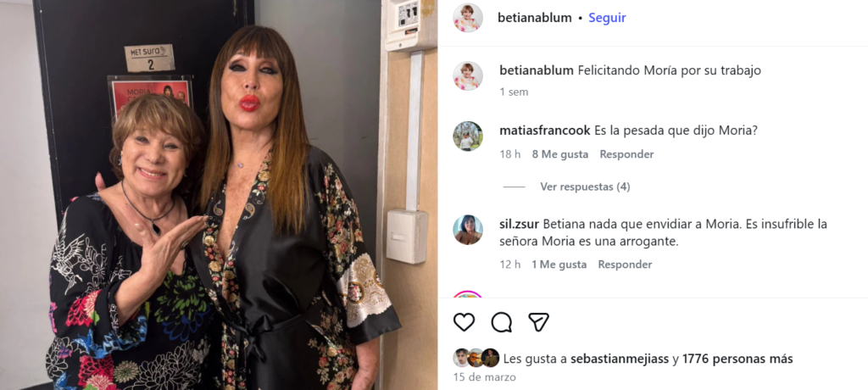
Task: Like the post with heart icon
Action: tap(464, 322)
